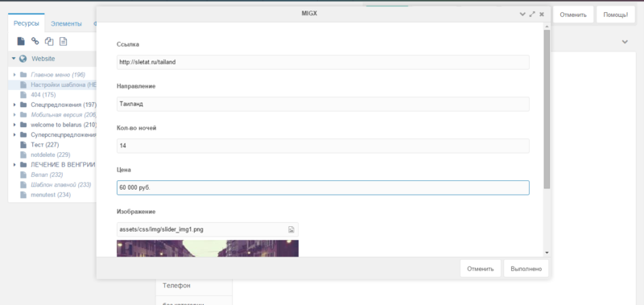The width and height of the screenshot is (644, 305).
Task: Click scrollbar down arrow in MIGX dialog
Action: point(547,253)
